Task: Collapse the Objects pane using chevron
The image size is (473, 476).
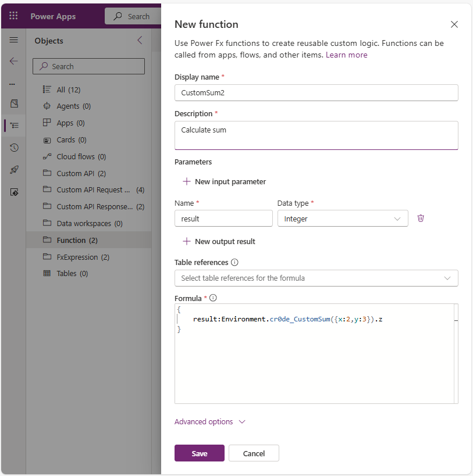Action: click(x=140, y=40)
